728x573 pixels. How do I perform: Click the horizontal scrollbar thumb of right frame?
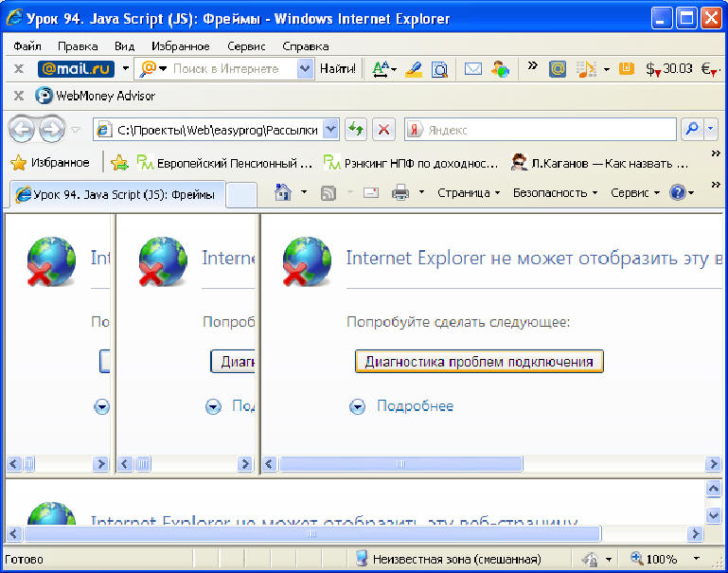click(x=401, y=463)
